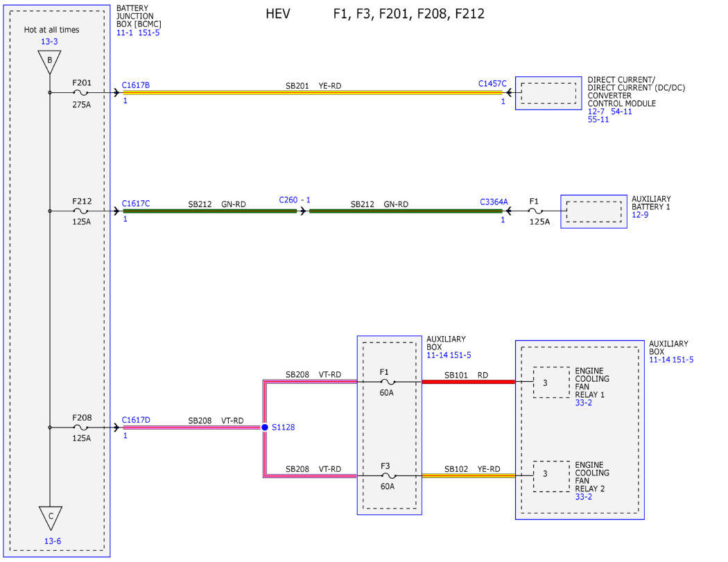Click the F201 275A fuse symbol

point(81,93)
